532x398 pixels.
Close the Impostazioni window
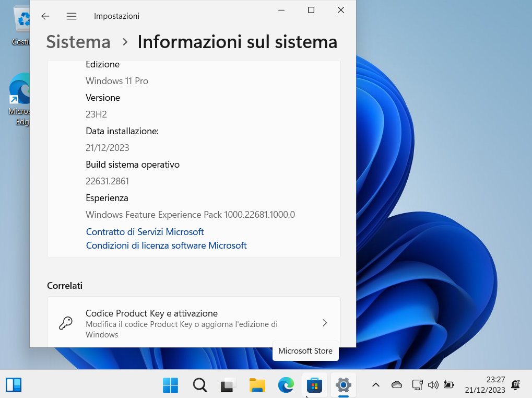point(341,10)
